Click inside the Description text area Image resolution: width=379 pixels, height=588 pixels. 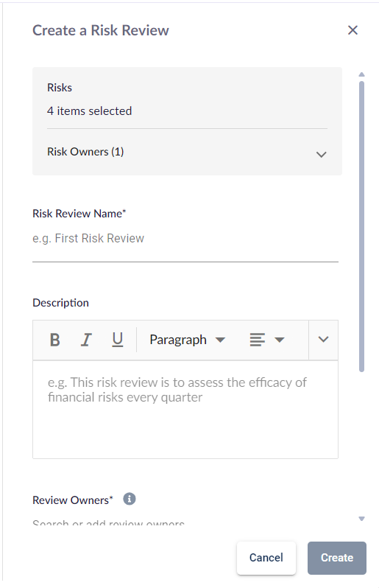coord(185,410)
